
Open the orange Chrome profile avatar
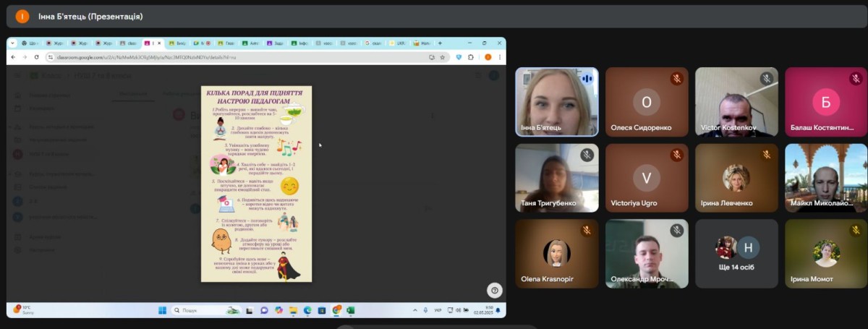(x=488, y=57)
